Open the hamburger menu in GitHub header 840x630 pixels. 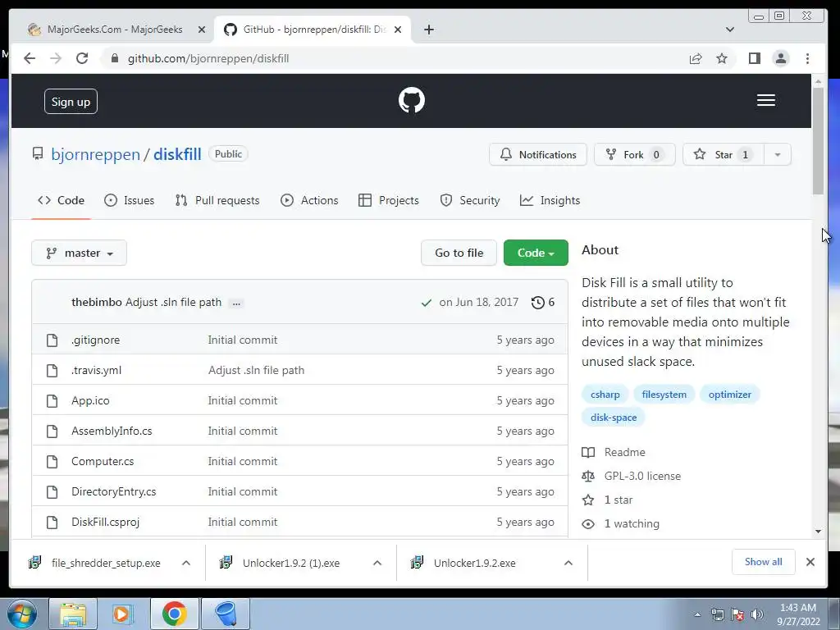coord(765,100)
